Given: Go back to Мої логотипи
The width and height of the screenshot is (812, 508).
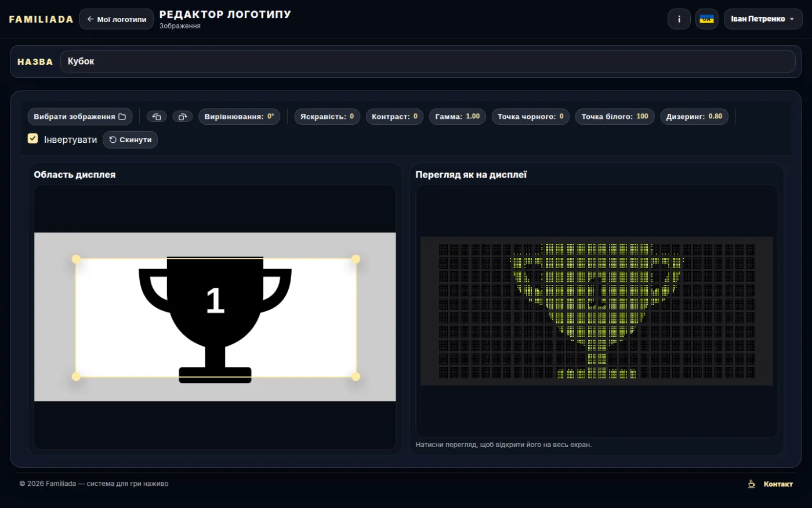Looking at the screenshot, I should coord(117,19).
